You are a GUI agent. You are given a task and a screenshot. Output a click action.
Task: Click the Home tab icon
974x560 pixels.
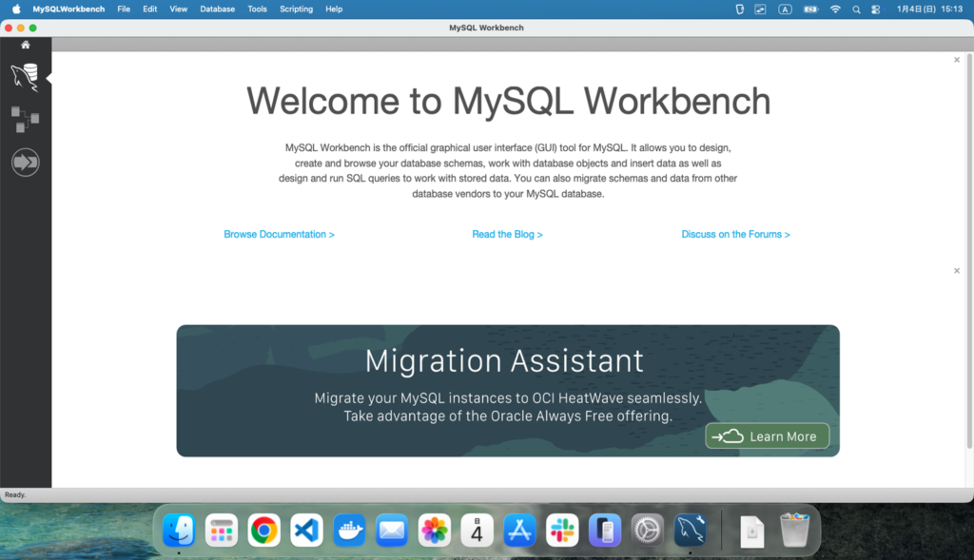point(26,45)
